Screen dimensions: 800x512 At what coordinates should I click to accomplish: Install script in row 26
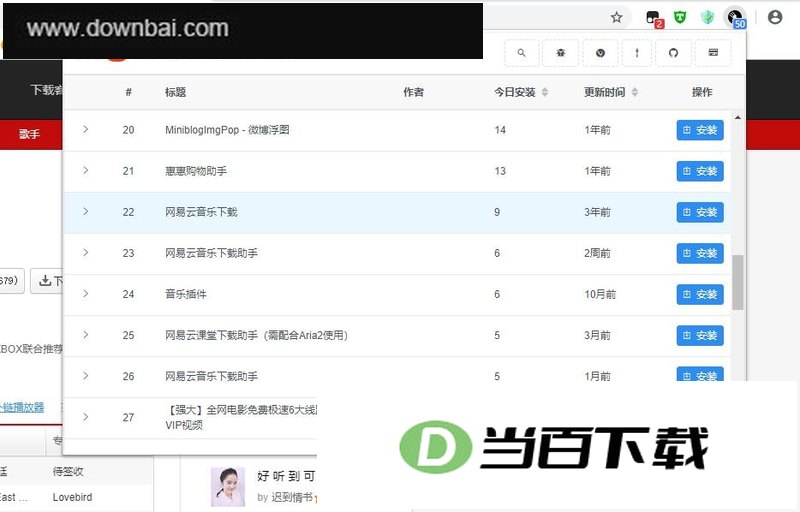[700, 374]
